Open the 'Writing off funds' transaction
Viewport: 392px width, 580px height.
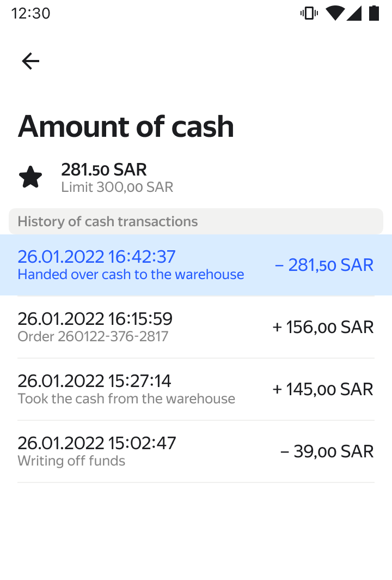point(71,461)
